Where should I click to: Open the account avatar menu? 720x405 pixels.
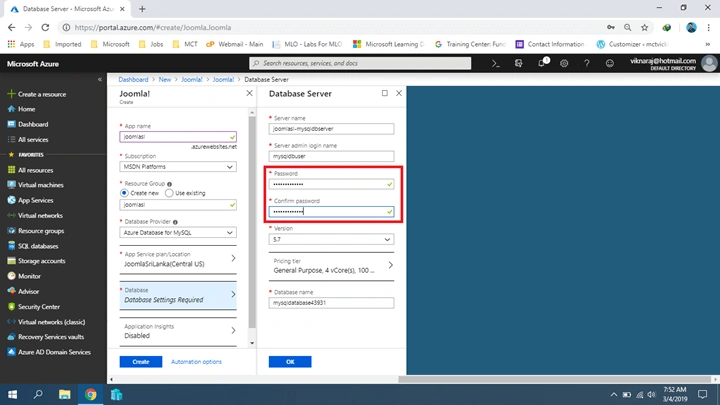pyautogui.click(x=709, y=63)
